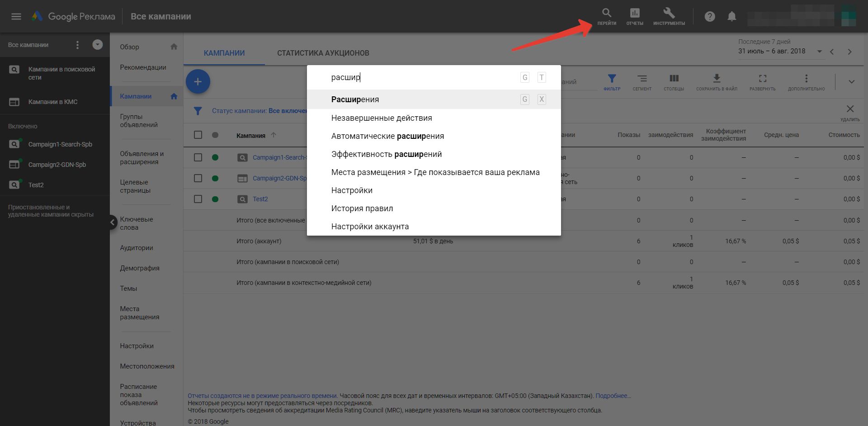Click the status dot of Test2 row
The height and width of the screenshot is (426, 868).
coord(215,199)
